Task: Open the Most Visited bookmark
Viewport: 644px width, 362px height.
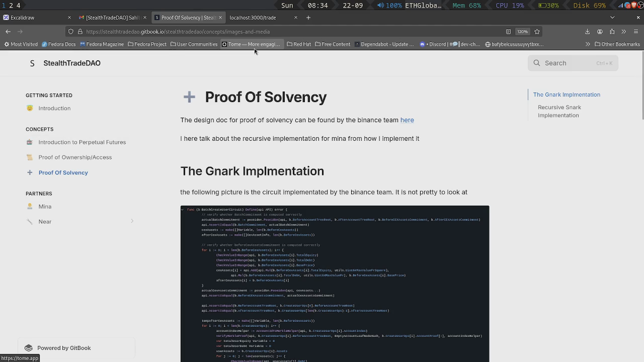Action: pos(21,44)
